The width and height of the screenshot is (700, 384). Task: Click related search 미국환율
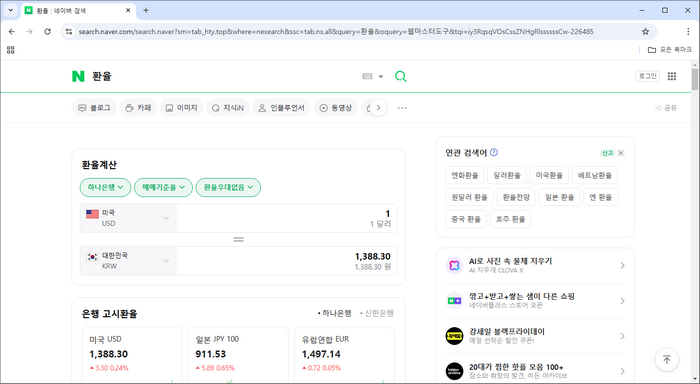click(x=549, y=175)
